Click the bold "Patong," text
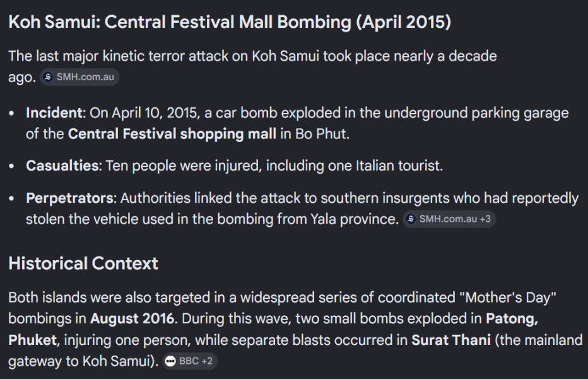This screenshot has height=379, width=588. coord(511,318)
